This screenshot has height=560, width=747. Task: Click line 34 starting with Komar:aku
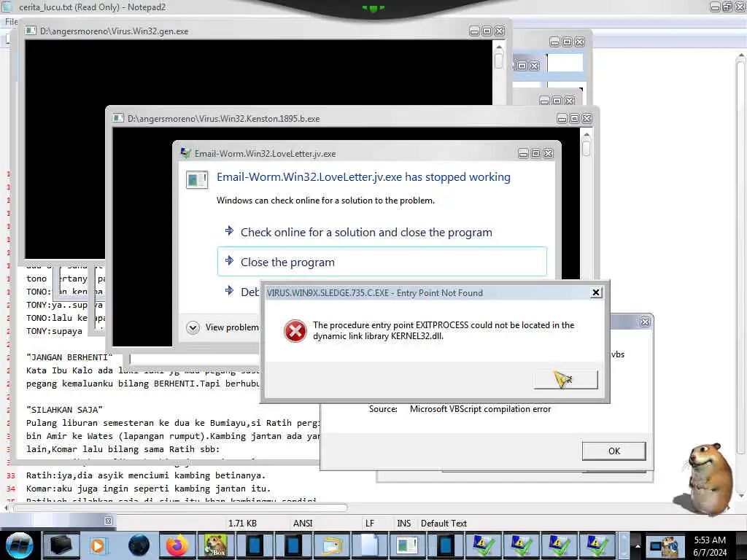pyautogui.click(x=148, y=488)
